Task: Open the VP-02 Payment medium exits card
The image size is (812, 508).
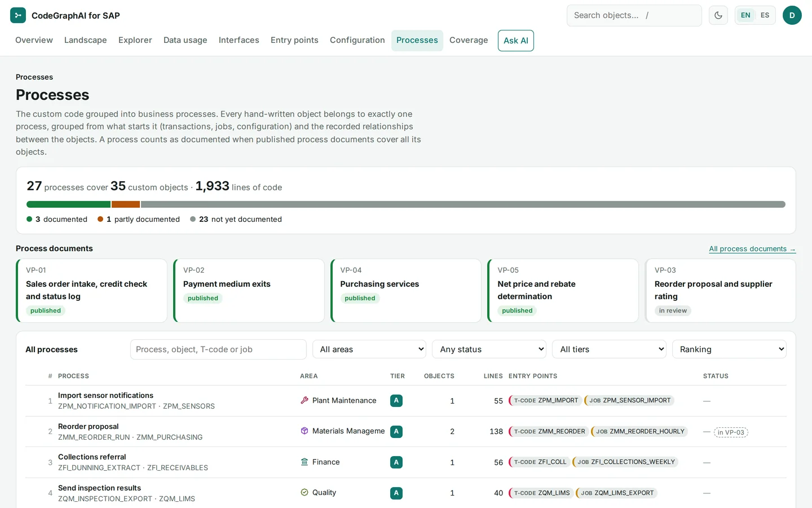Action: pyautogui.click(x=249, y=291)
